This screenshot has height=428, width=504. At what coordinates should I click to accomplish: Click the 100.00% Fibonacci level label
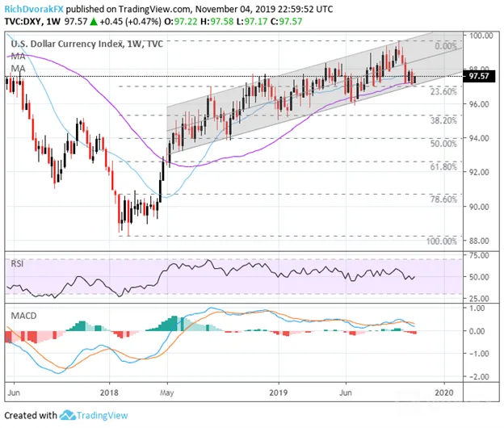(x=441, y=241)
